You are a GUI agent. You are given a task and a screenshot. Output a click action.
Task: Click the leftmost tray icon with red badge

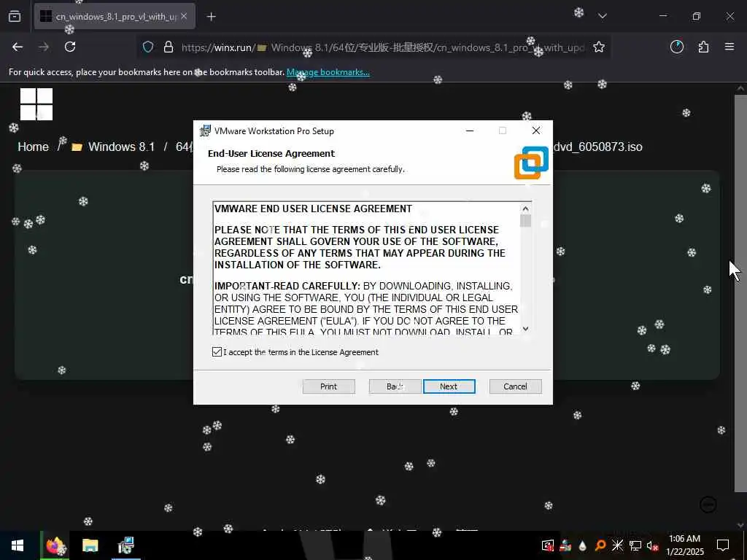coord(548,545)
